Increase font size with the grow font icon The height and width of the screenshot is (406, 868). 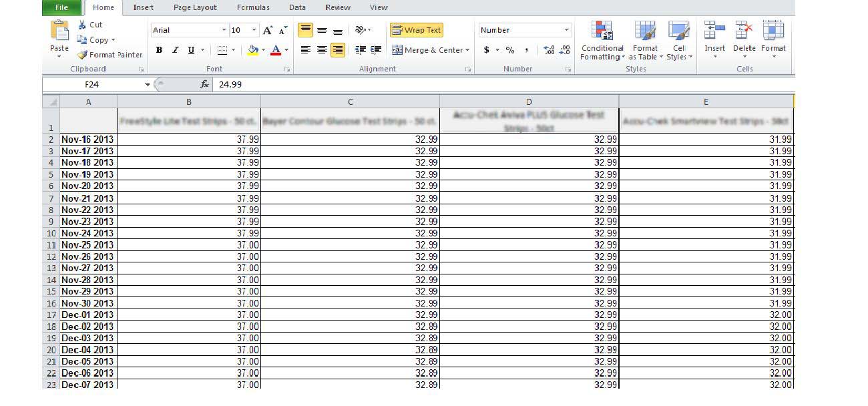(x=268, y=30)
